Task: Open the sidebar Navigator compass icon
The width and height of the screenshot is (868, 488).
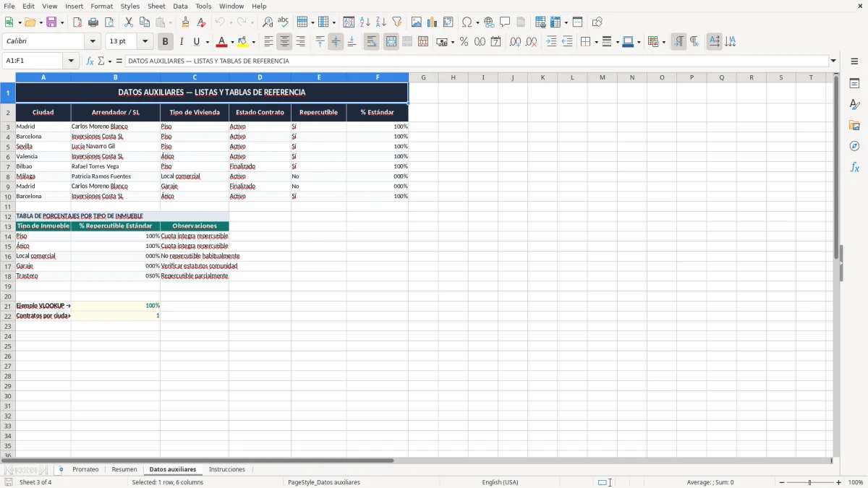Action: point(854,146)
